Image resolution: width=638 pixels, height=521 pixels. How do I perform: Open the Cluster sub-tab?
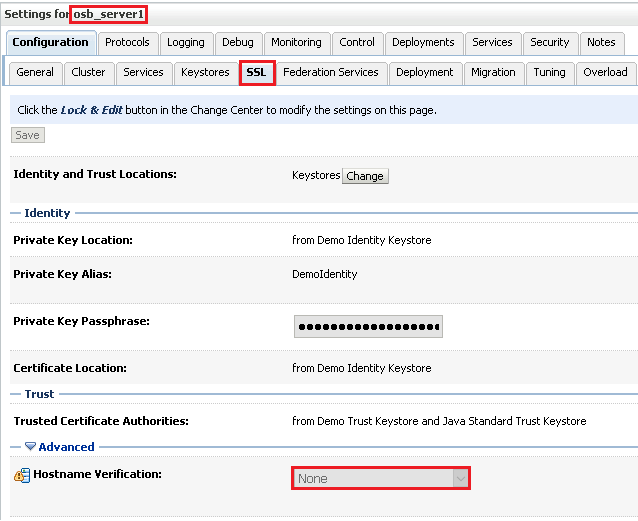pyautogui.click(x=88, y=73)
